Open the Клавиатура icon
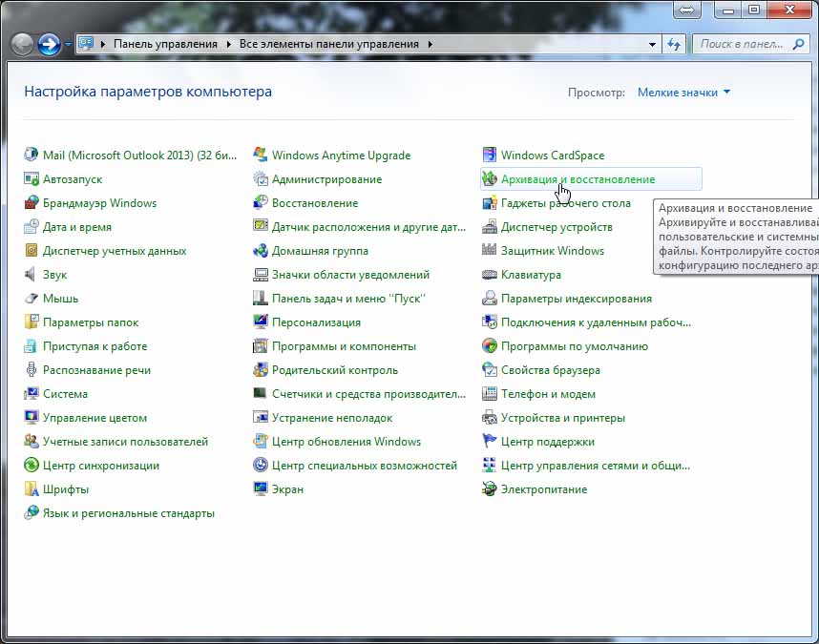The width and height of the screenshot is (819, 644). [490, 274]
